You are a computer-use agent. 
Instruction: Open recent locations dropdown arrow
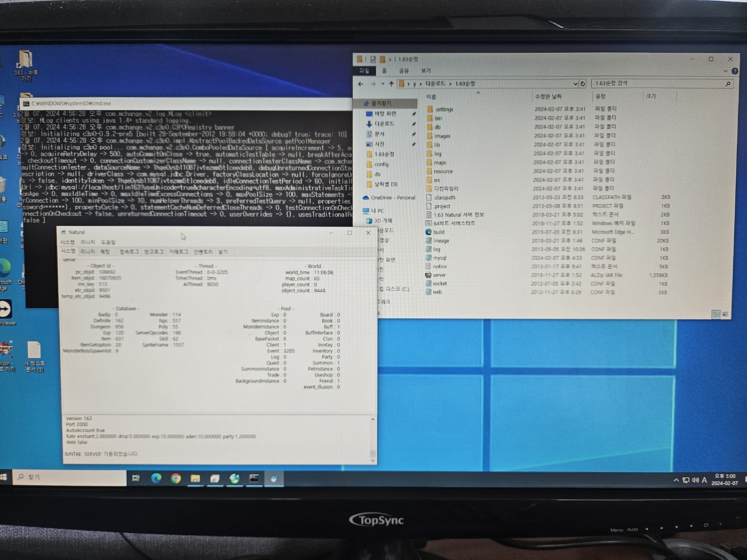tap(383, 84)
